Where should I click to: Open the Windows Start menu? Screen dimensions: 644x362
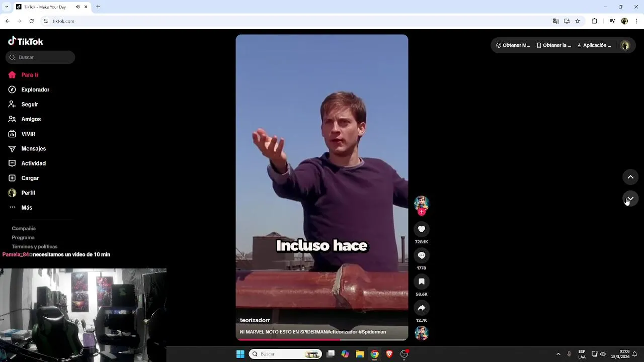(240, 354)
